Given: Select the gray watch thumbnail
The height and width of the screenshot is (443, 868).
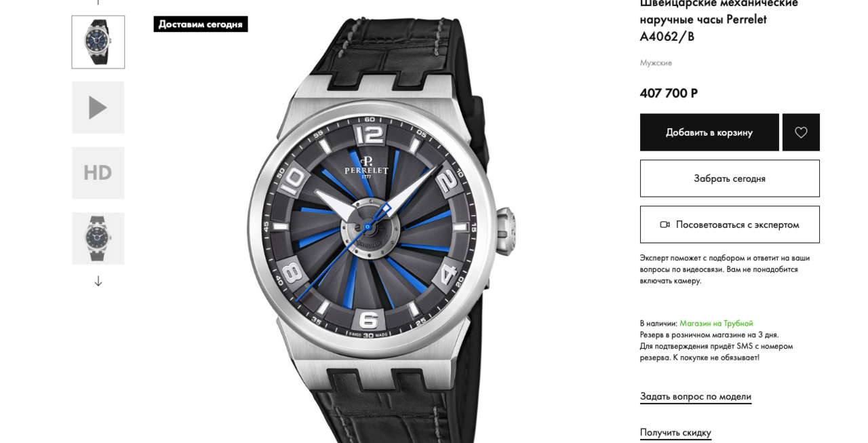Looking at the screenshot, I should tap(98, 239).
